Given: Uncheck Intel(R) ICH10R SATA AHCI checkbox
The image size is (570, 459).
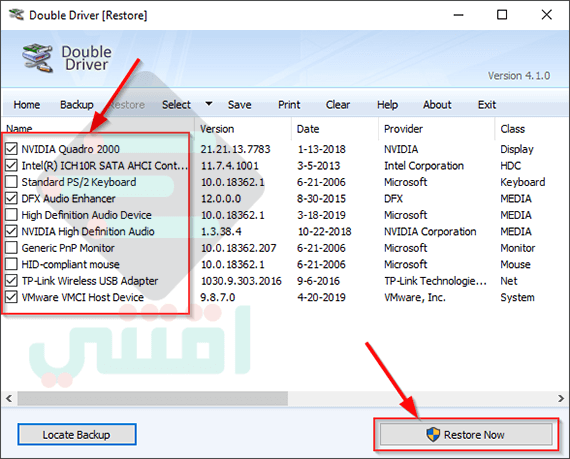Looking at the screenshot, I should coord(11,165).
